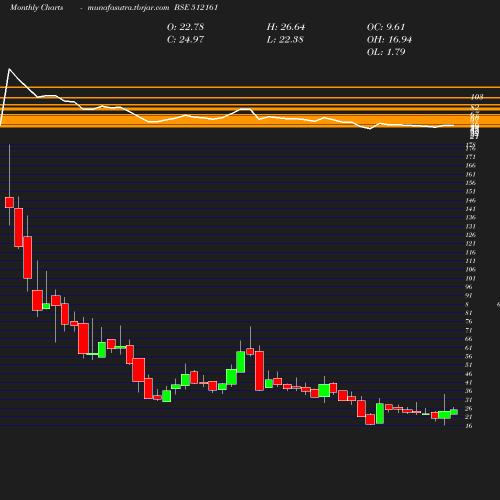The image size is (500, 500).
Task: Click the 'BSE 512161' symbol text
Action: [196, 8]
